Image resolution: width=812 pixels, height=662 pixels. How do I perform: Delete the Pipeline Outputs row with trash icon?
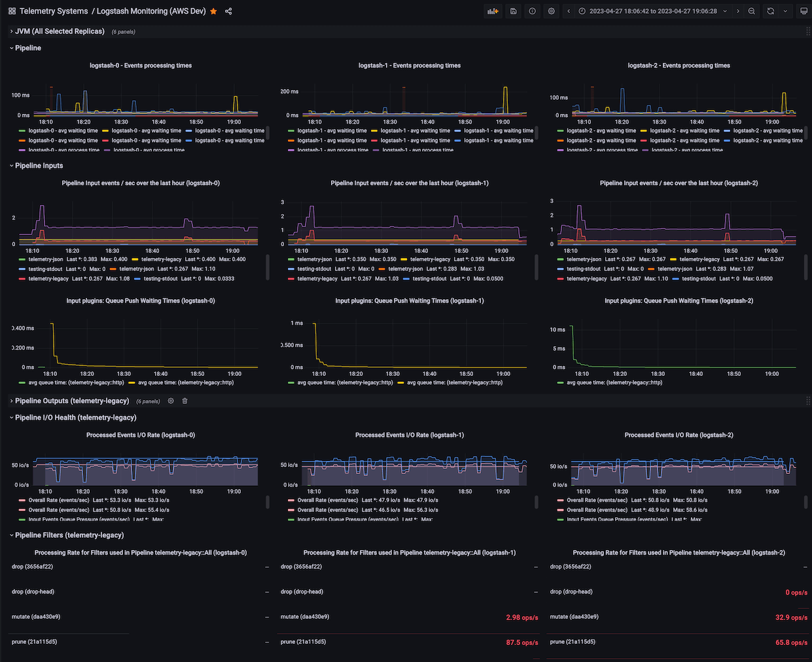185,401
